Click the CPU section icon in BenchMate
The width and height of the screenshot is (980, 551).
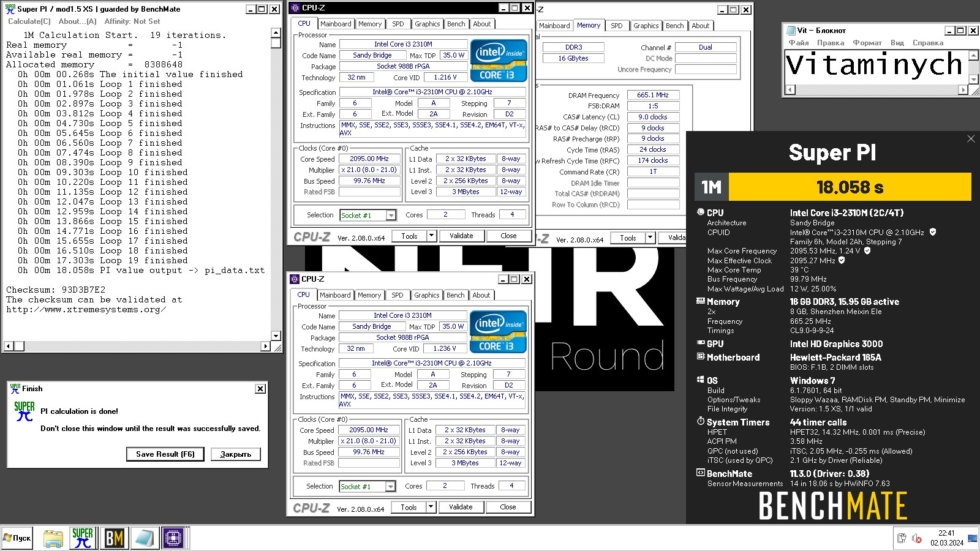point(701,212)
